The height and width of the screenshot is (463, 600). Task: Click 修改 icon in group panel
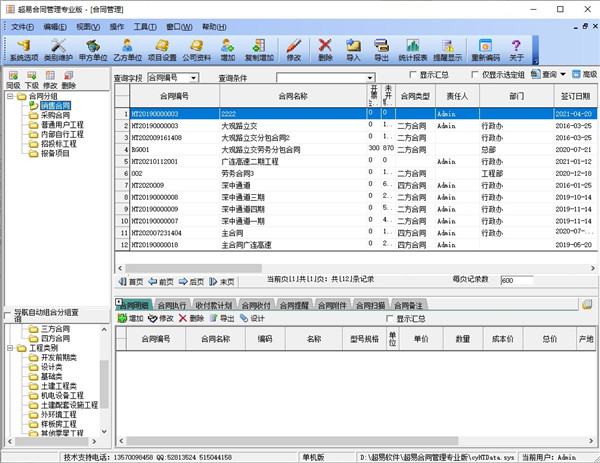coord(50,80)
